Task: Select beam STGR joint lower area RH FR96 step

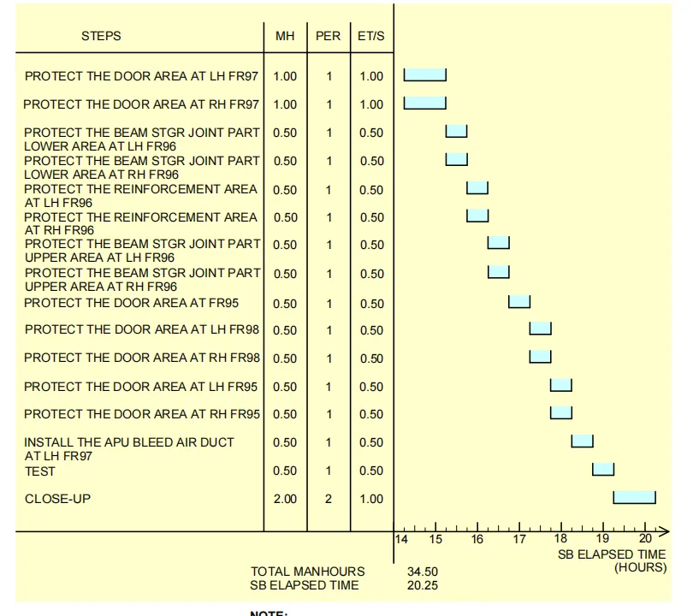Action: [141, 168]
